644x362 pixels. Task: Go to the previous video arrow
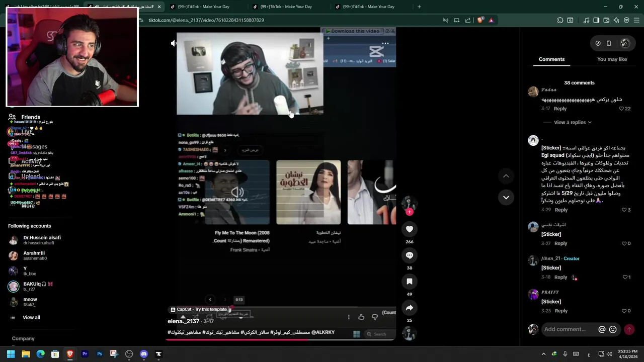tap(506, 176)
